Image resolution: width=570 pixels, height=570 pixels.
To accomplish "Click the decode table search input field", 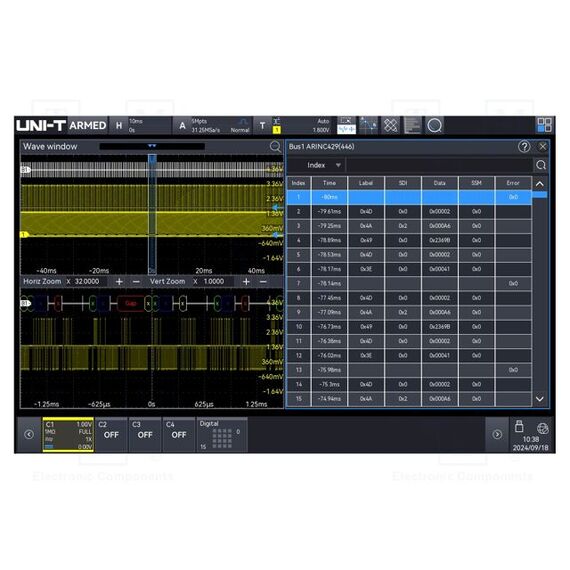I will 439,165.
